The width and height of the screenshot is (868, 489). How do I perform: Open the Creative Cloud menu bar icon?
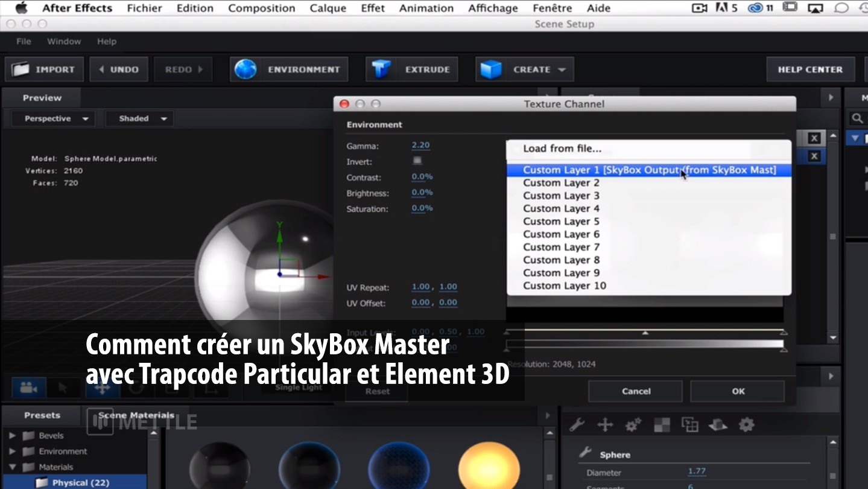coord(756,8)
